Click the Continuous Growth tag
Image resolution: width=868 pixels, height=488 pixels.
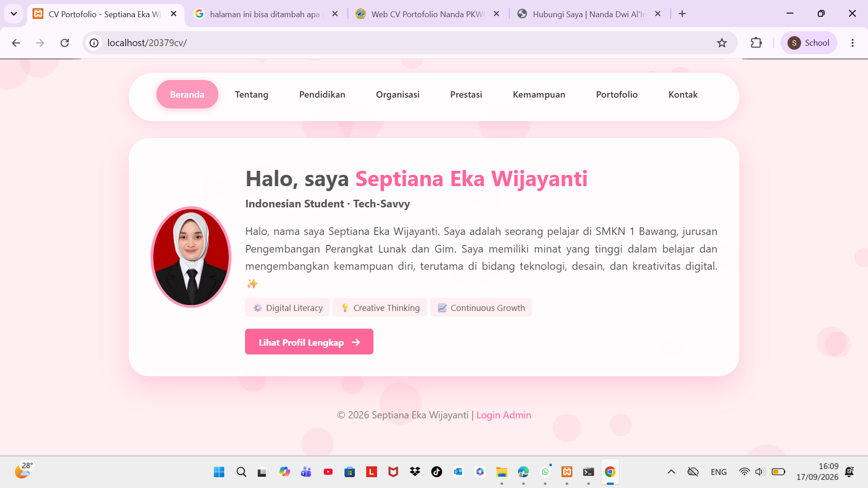[481, 308]
